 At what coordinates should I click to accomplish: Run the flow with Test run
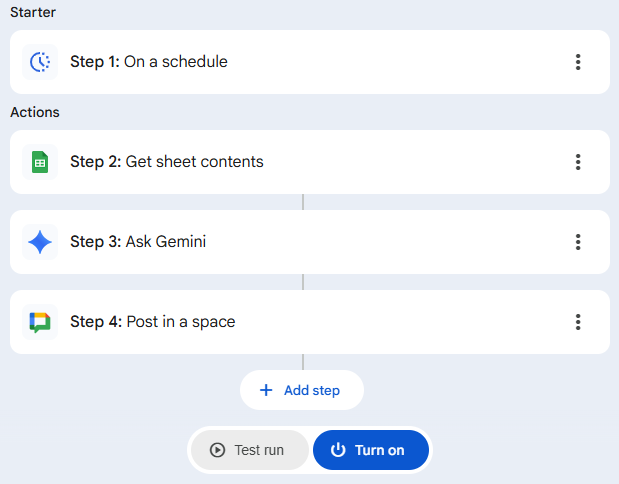pos(249,450)
